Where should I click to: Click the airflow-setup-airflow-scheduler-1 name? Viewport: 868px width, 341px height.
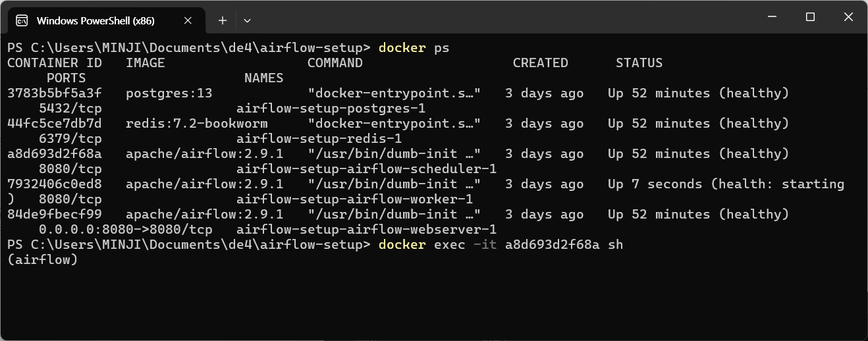366,169
